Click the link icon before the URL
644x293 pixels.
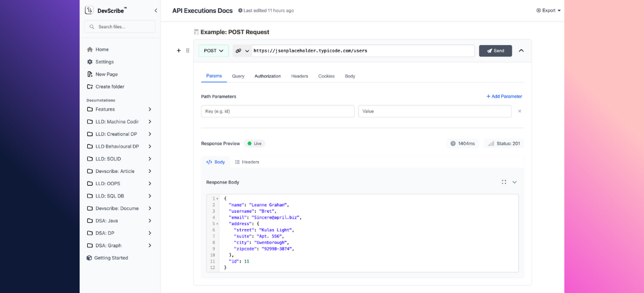pos(238,51)
